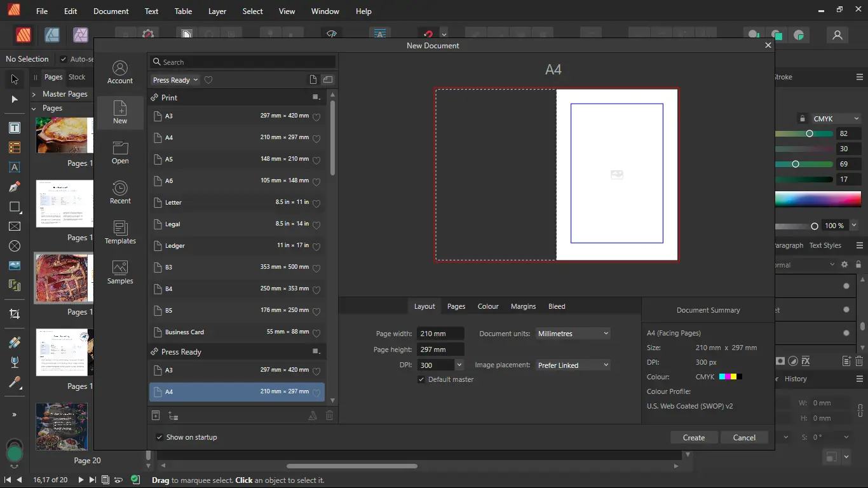The height and width of the screenshot is (488, 868).
Task: Select the Templates icon in sidebar
Action: click(120, 233)
